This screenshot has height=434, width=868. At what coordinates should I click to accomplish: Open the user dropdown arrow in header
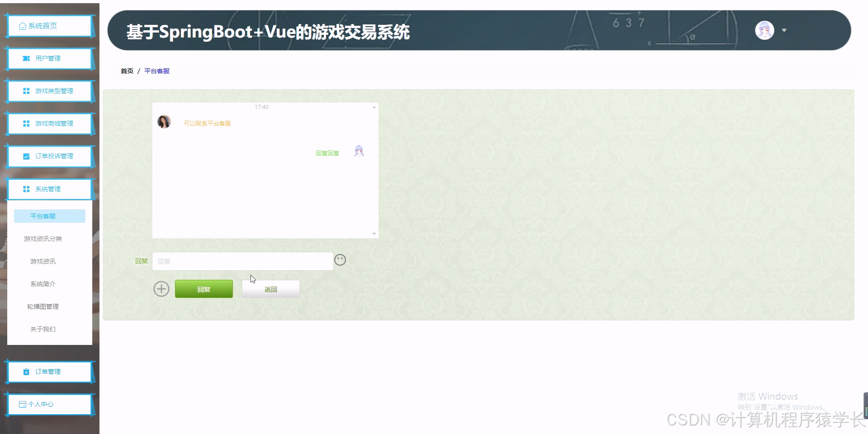point(784,30)
